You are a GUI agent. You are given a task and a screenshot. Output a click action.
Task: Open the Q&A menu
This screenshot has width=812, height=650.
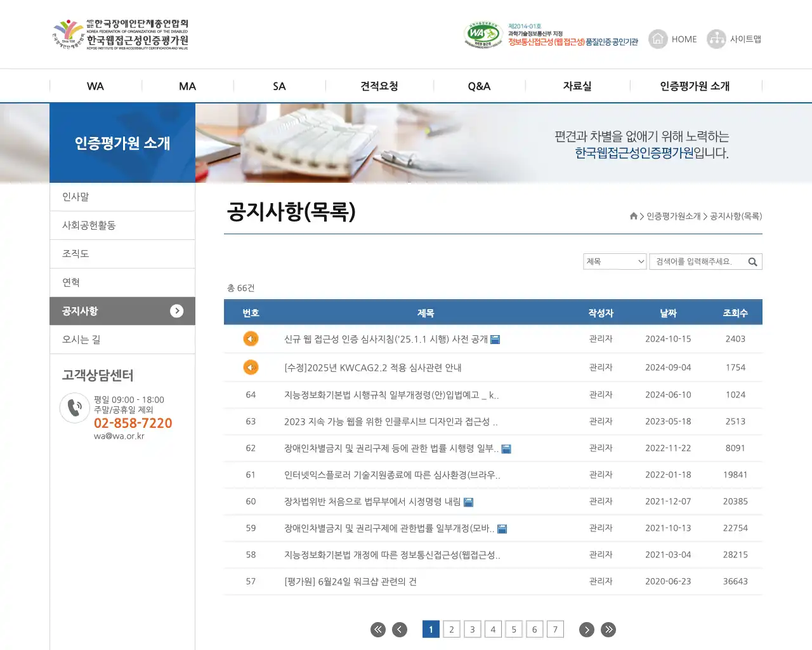point(479,86)
